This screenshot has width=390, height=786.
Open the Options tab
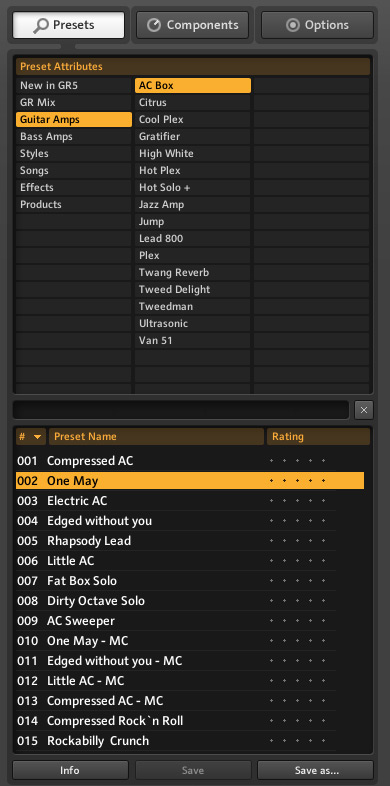(317, 25)
